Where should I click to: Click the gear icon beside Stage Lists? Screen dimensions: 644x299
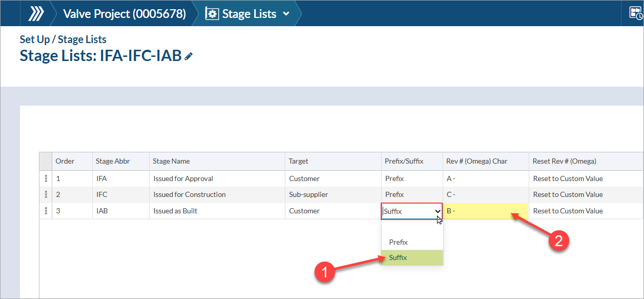coord(212,14)
